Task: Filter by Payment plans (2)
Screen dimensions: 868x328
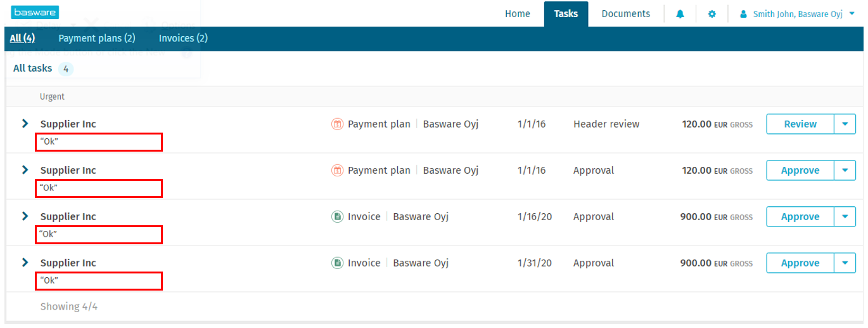Action: tap(97, 39)
